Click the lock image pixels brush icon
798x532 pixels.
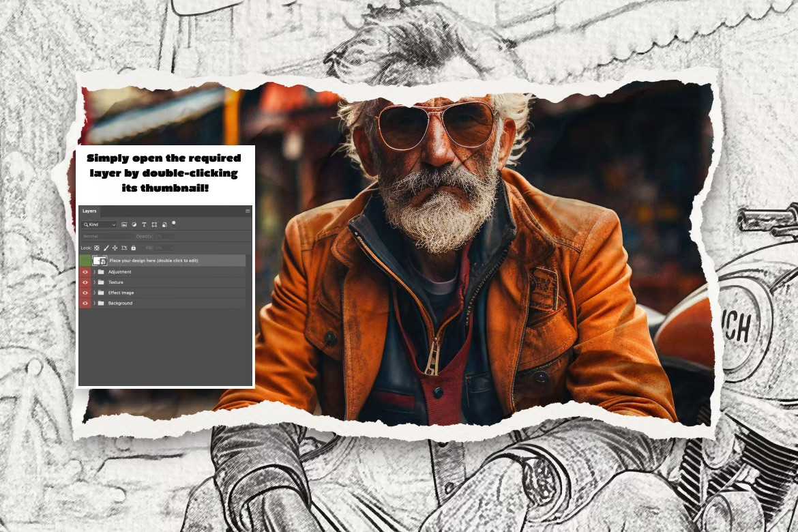(x=106, y=248)
